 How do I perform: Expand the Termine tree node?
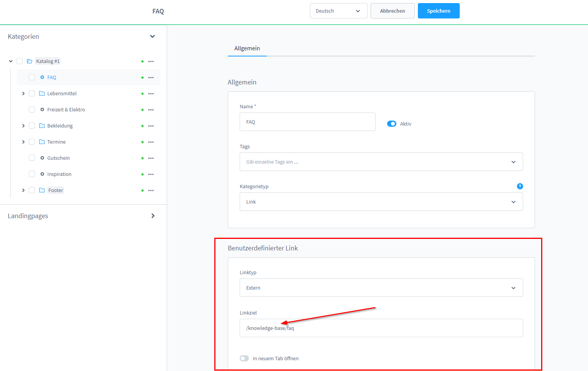click(23, 142)
